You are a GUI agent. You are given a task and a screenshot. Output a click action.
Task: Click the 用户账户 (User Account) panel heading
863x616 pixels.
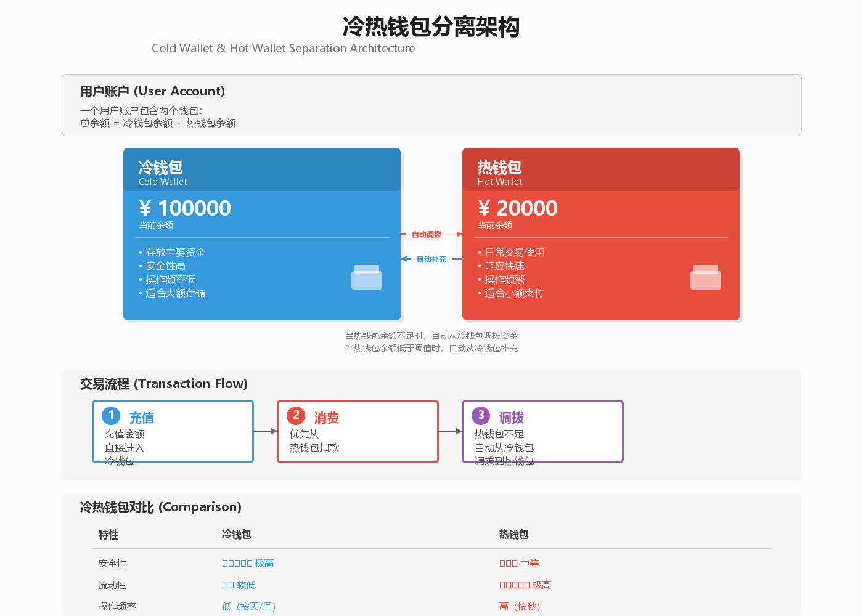[x=152, y=91]
